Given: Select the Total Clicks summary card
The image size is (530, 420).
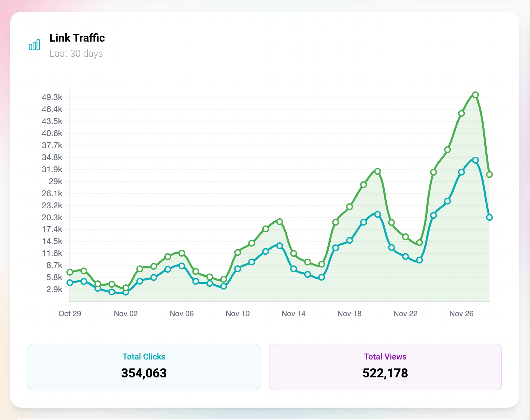Looking at the screenshot, I should pos(144,367).
